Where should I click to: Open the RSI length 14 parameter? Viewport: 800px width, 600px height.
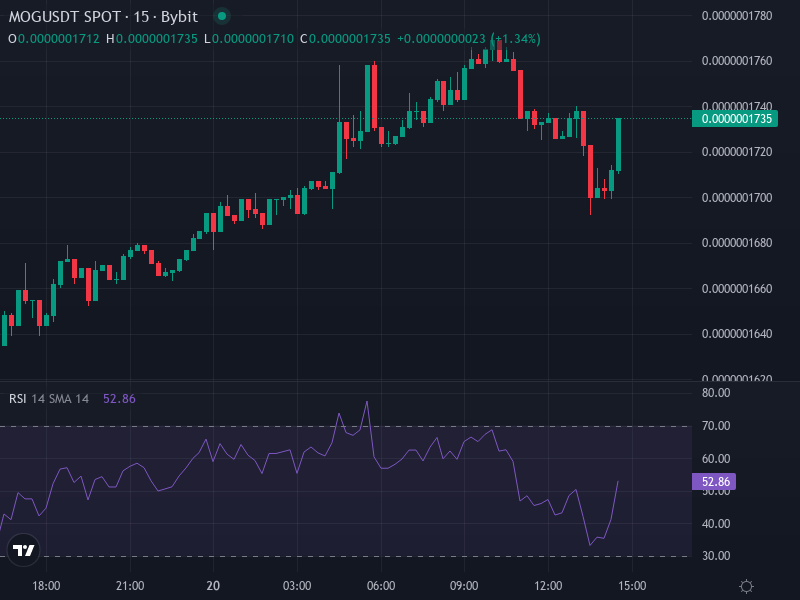(x=37, y=399)
